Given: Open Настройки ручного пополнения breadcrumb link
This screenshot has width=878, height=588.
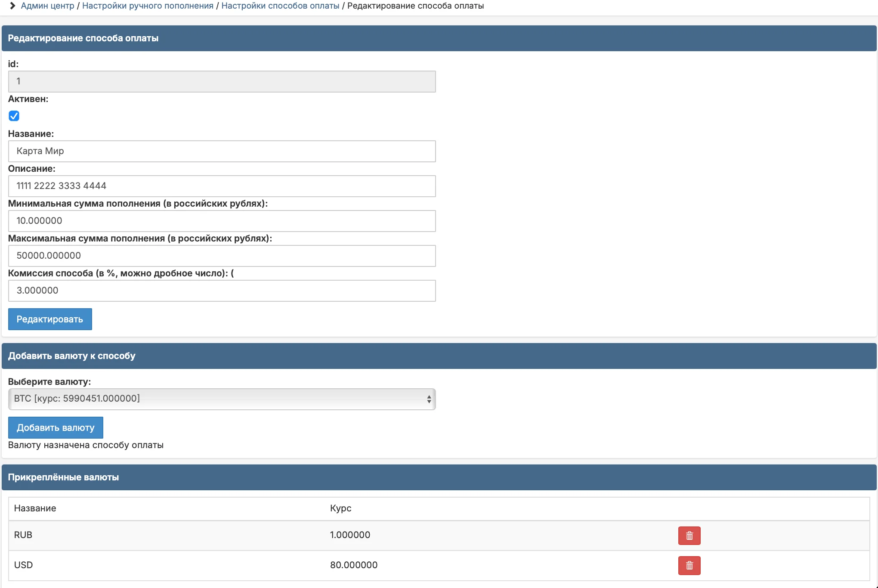Looking at the screenshot, I should tap(148, 6).
